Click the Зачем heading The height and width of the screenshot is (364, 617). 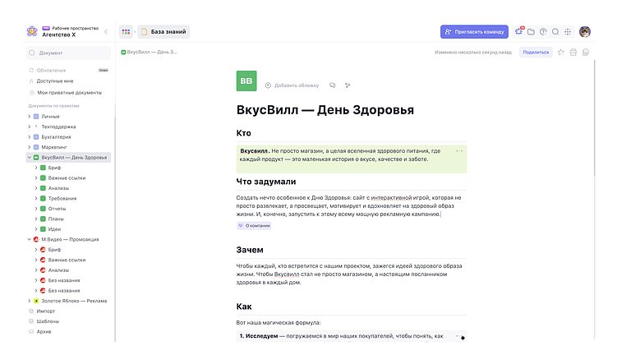(250, 250)
